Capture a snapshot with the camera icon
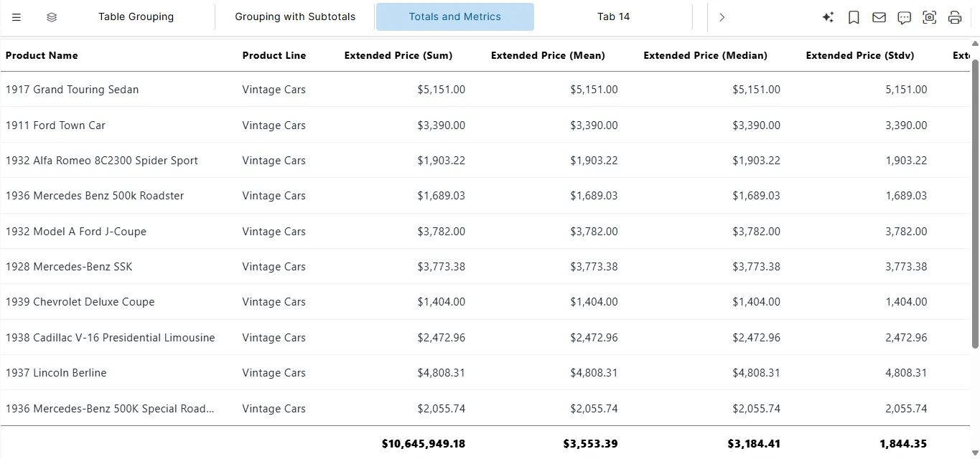The width and height of the screenshot is (980, 459). click(929, 16)
